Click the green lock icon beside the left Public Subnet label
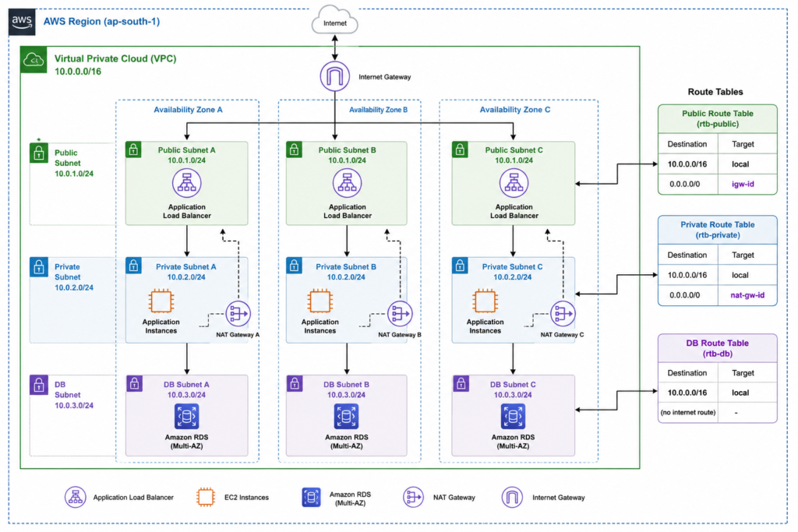The width and height of the screenshot is (798, 532). pyautogui.click(x=39, y=153)
